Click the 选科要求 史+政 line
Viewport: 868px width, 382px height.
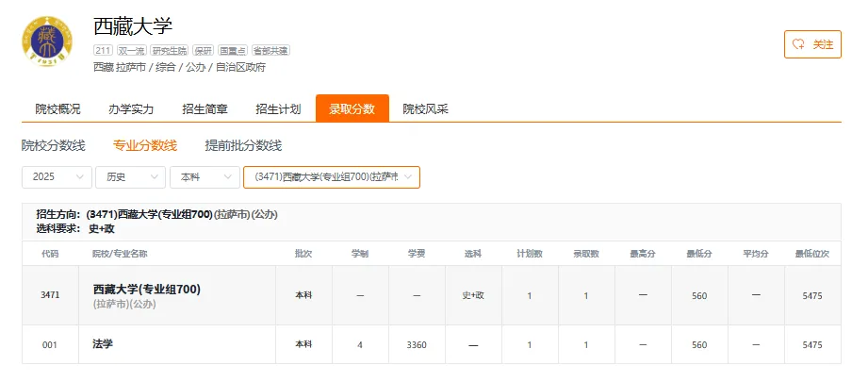coord(75,228)
